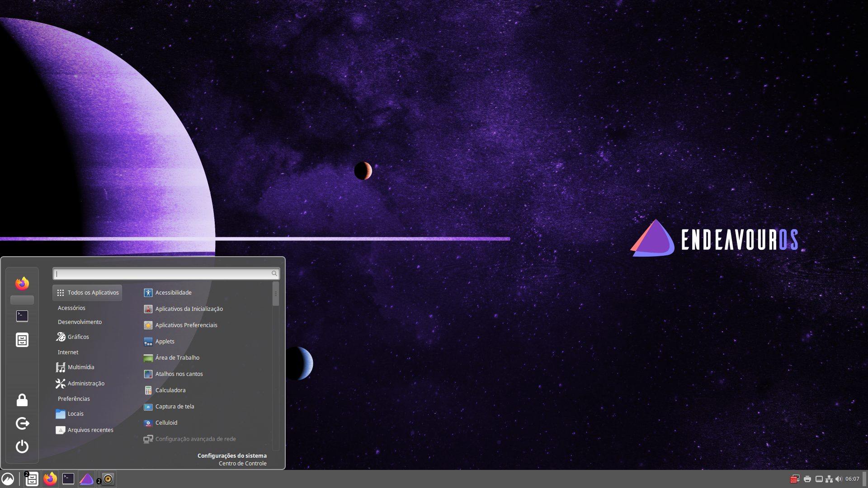The width and height of the screenshot is (868, 488).
Task: Click the sound volume tray icon
Action: 839,479
